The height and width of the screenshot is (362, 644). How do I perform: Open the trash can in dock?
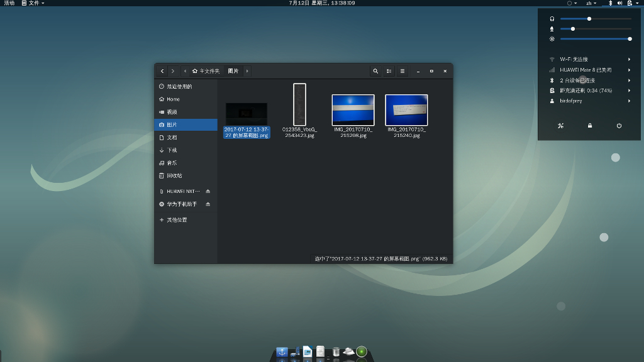click(336, 352)
